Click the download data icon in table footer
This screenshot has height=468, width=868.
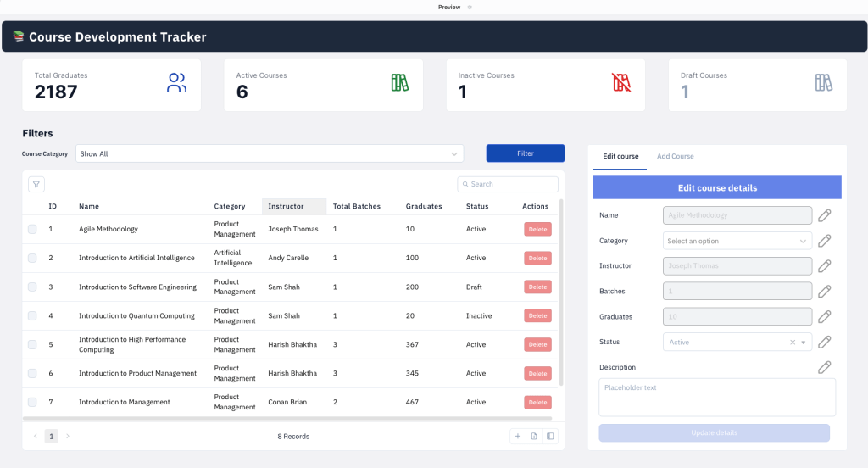534,437
